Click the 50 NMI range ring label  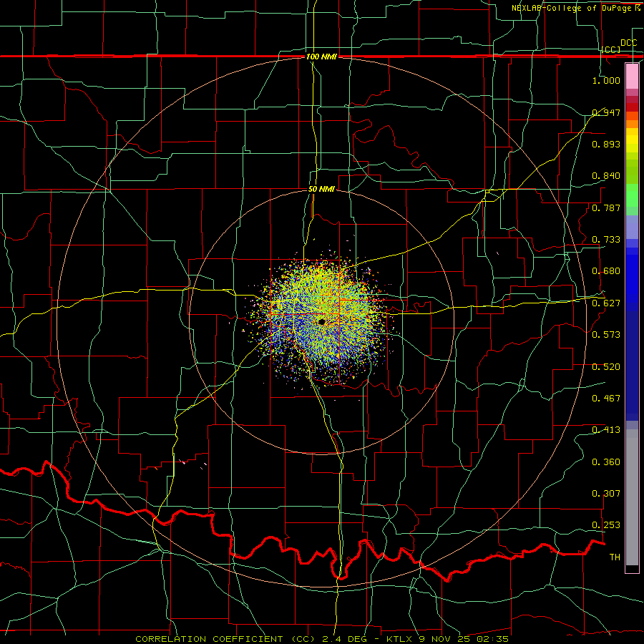coord(321,190)
